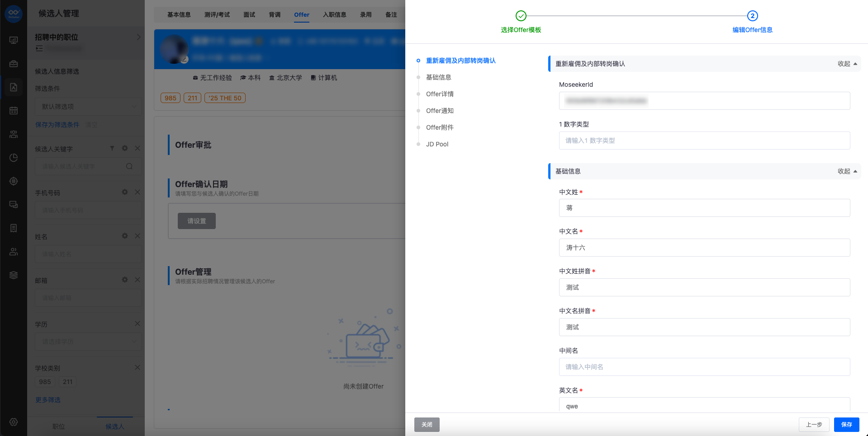Open the pie chart report sidebar icon
This screenshot has height=436, width=868.
[14, 158]
